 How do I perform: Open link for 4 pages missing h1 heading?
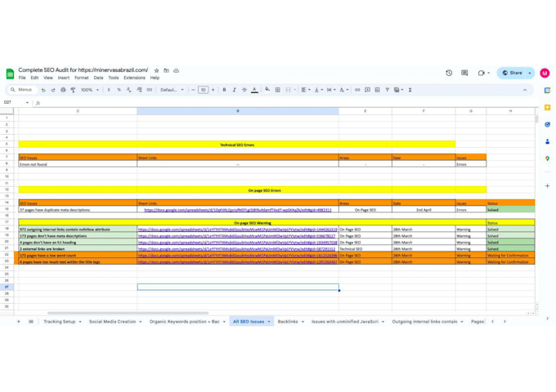238,243
